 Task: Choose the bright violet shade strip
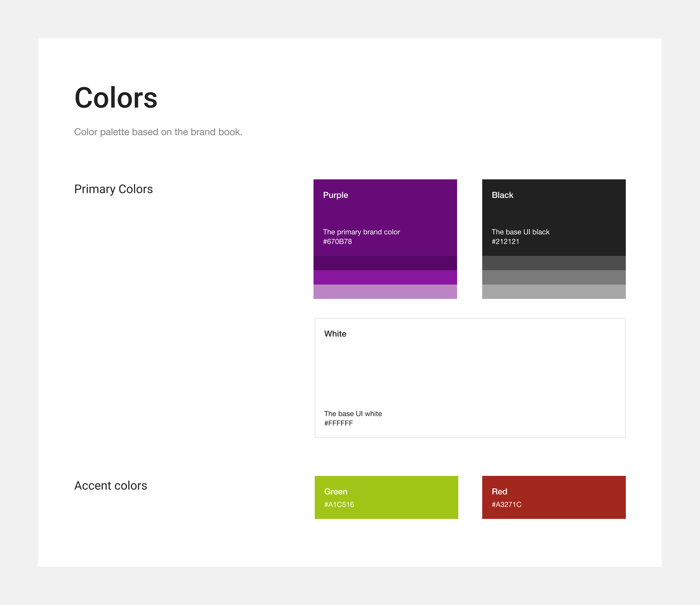(385, 277)
